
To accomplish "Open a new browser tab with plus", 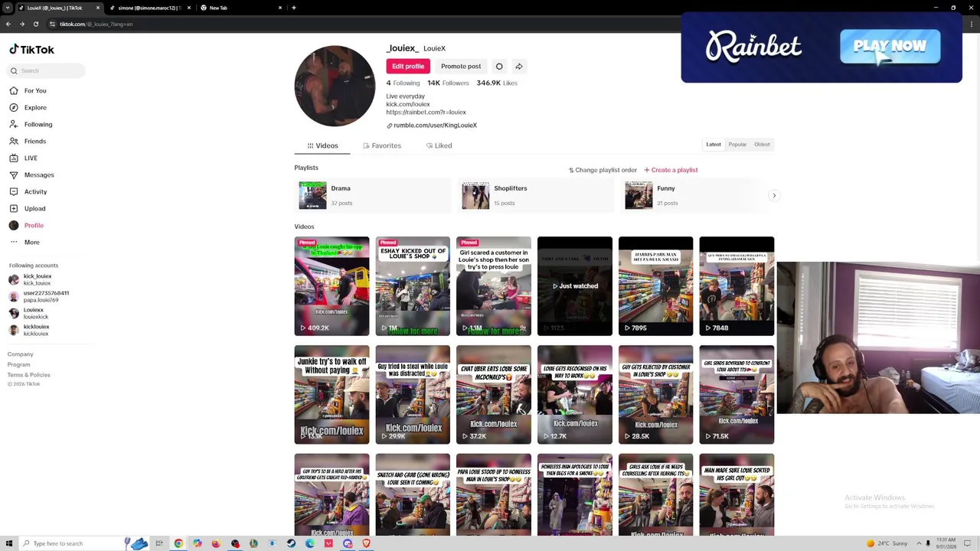I will 294,8.
